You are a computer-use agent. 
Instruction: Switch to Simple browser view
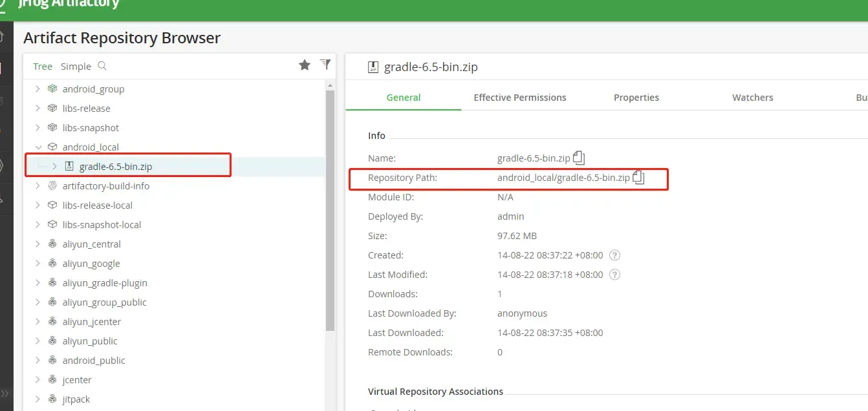[76, 67]
